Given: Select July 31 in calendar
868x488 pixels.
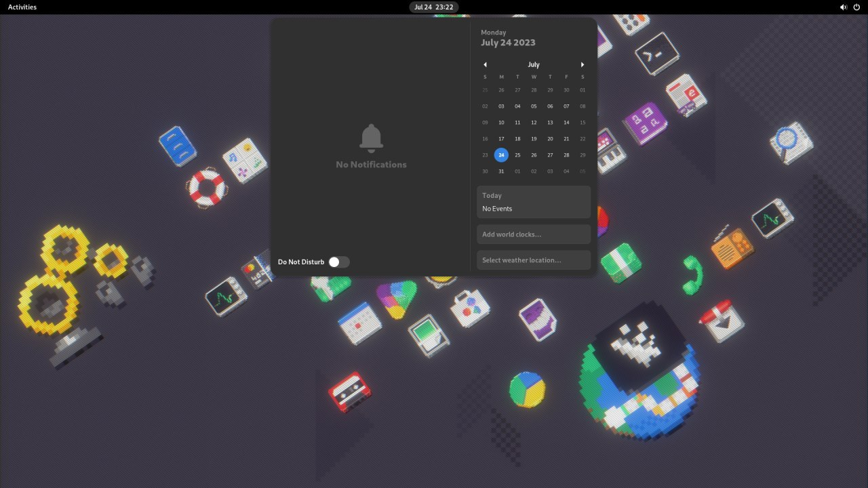Looking at the screenshot, I should pyautogui.click(x=501, y=171).
